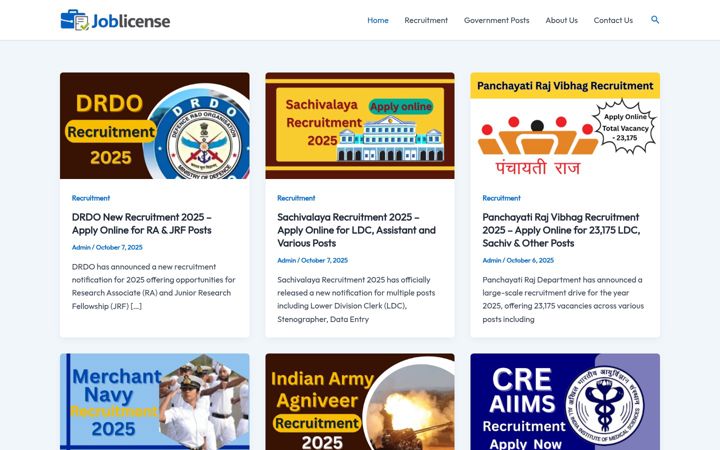Click Recruitment category above Sachivalaya article

pos(296,198)
